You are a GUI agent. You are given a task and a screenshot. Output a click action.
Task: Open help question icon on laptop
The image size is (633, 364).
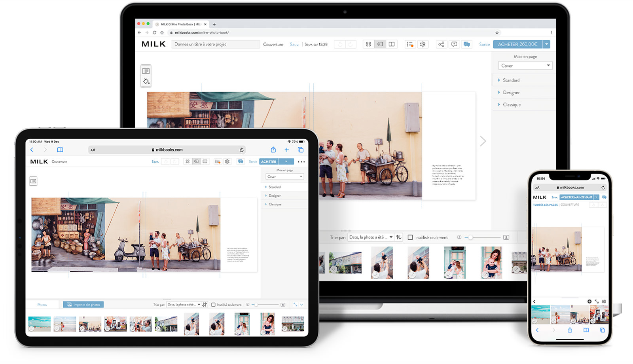tap(454, 44)
